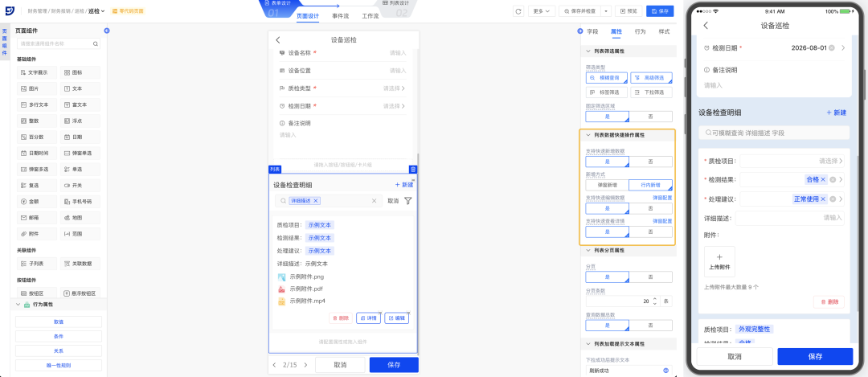Viewport: 868px width, 377px height.
Task: Set 固定筛选区域 to 否
Action: tap(651, 117)
